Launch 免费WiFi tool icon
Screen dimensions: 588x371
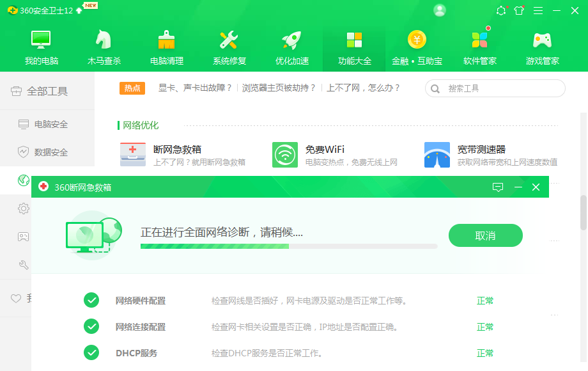pos(285,155)
